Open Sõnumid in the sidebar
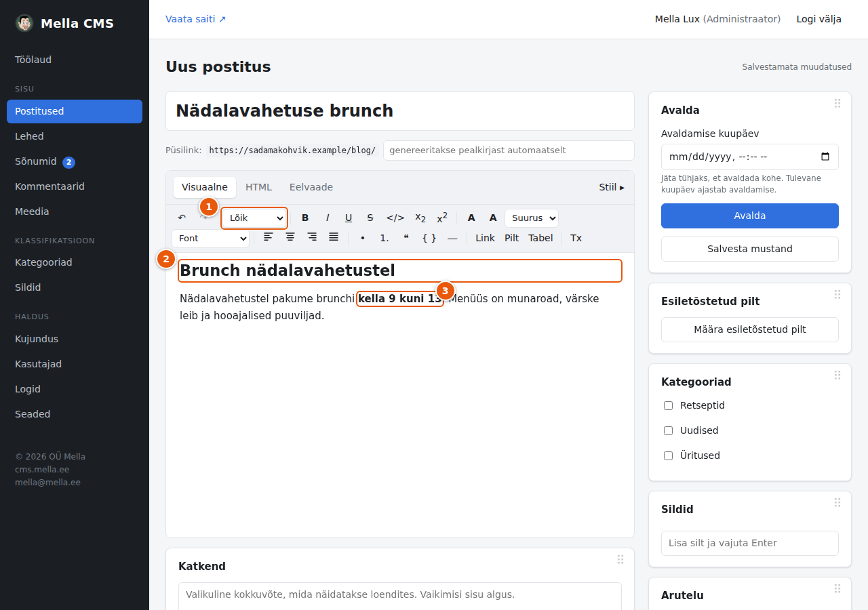Screen dimensions: 868x610 click(75, 161)
